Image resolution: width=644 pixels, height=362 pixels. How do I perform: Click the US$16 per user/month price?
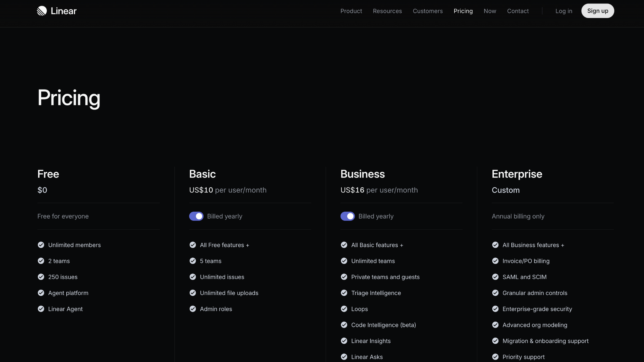tap(379, 190)
